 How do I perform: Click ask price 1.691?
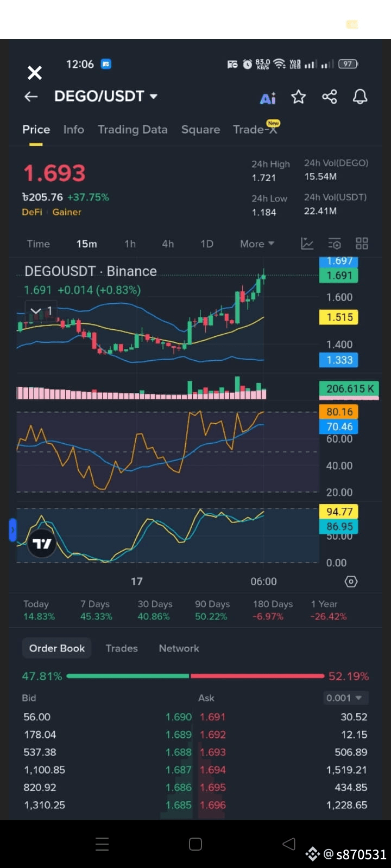[212, 717]
